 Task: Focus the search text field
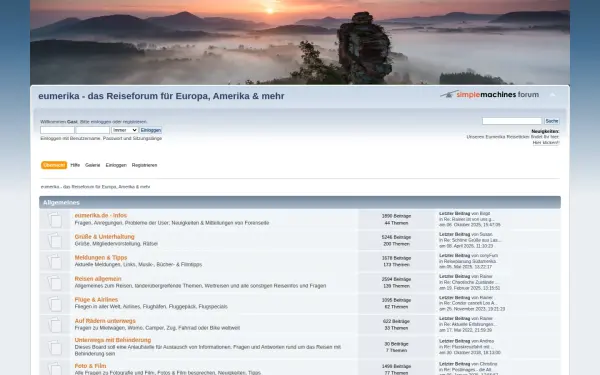click(x=512, y=121)
